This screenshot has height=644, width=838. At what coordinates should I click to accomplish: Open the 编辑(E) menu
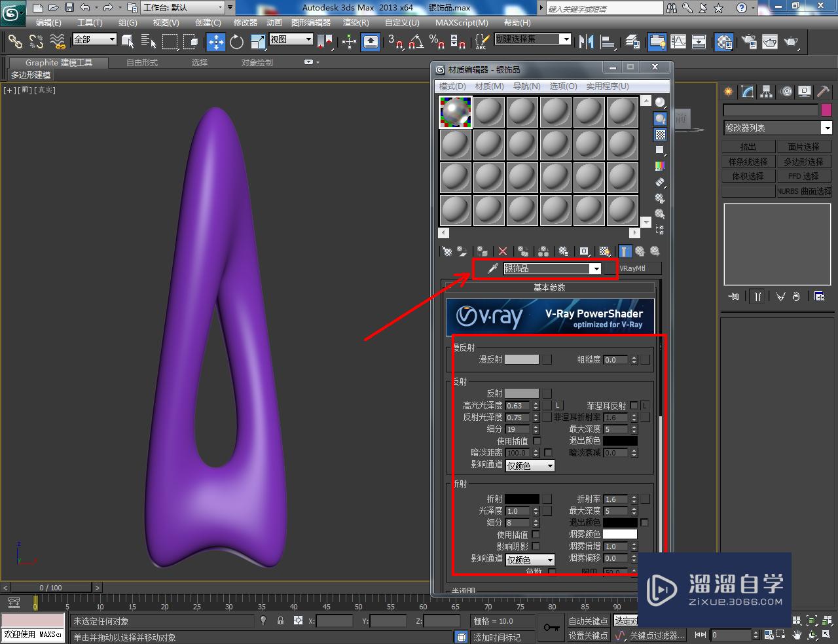(x=48, y=22)
